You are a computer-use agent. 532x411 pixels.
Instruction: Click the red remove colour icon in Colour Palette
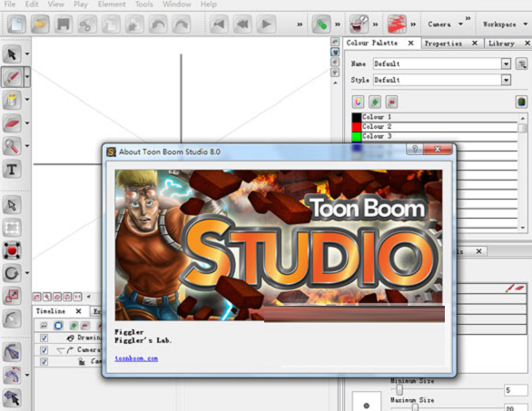click(391, 102)
